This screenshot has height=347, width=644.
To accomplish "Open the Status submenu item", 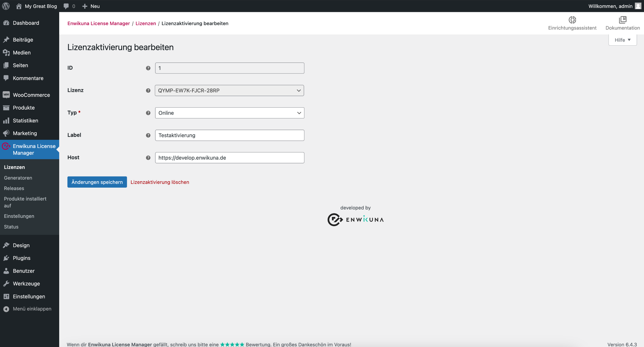I will pos(11,227).
